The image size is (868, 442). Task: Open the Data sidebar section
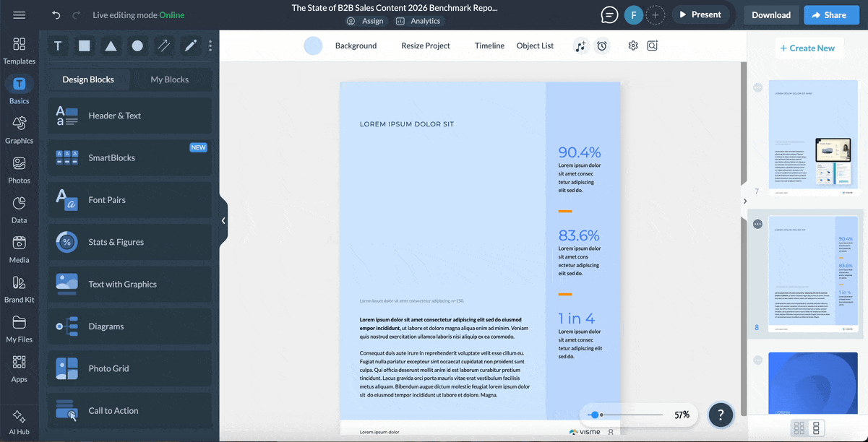click(20, 209)
